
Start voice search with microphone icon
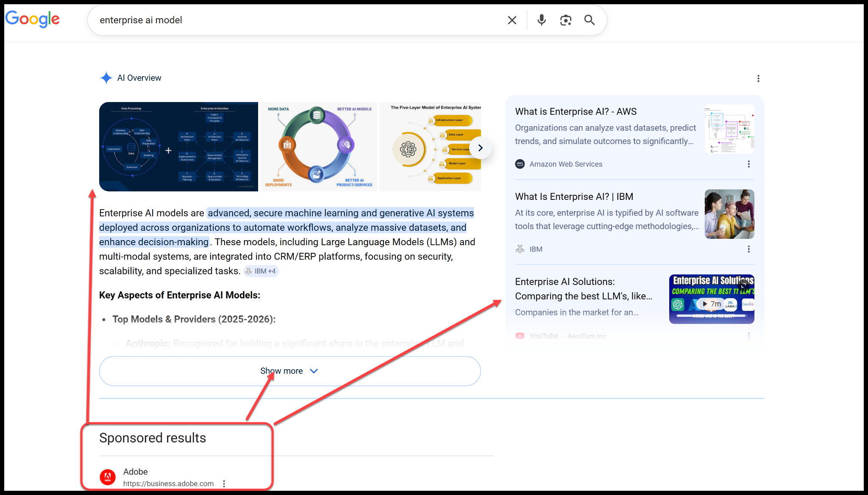click(541, 20)
